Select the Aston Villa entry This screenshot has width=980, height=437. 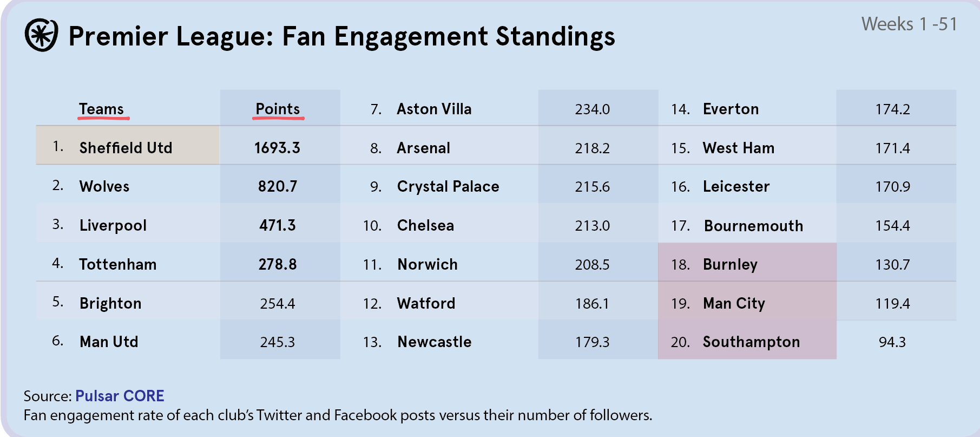pyautogui.click(x=434, y=109)
